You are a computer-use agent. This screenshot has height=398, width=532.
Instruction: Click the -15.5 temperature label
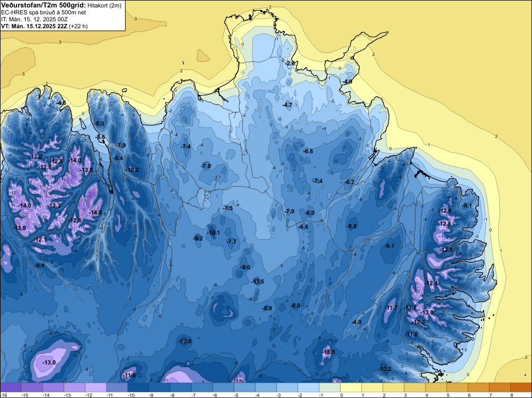pyautogui.click(x=328, y=352)
